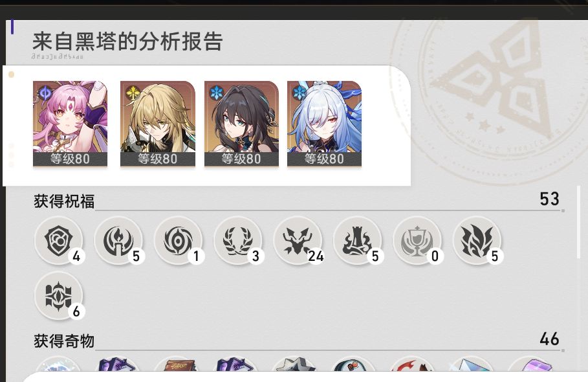
Task: Click the 获得奇物 section heading
Action: click(x=64, y=341)
